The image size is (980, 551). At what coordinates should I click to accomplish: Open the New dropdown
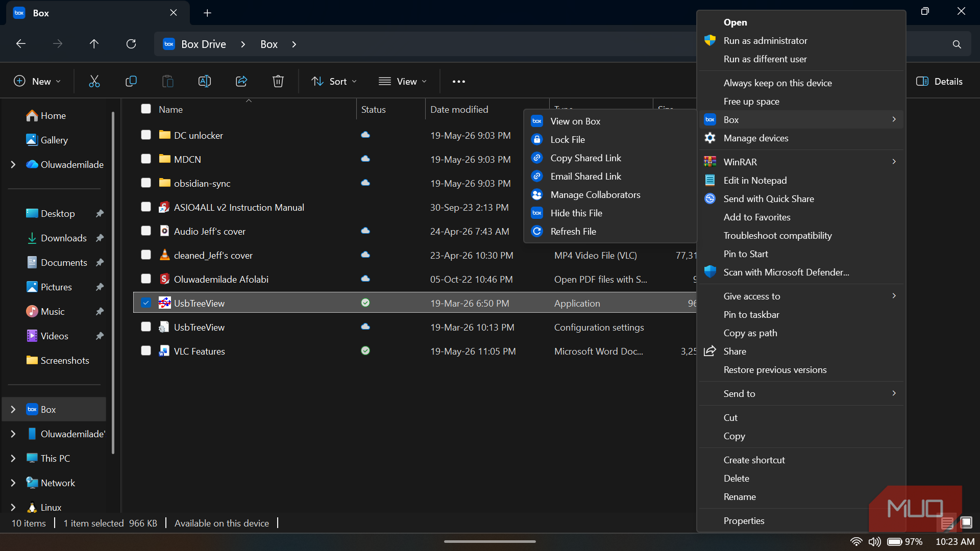[37, 81]
